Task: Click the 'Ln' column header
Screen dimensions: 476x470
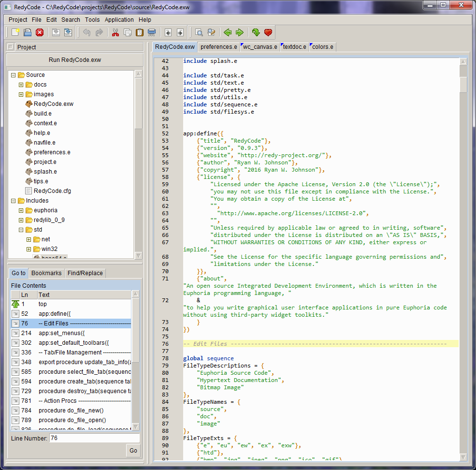Action: (29, 294)
